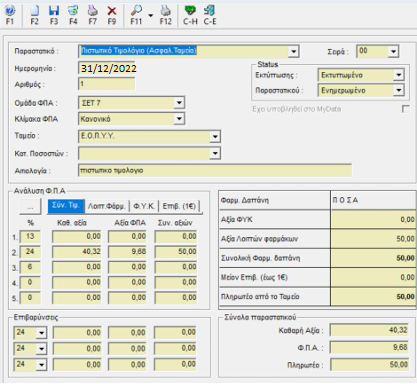This screenshot has height=384, width=417.
Task: Switch to the Λοιπ.Φάρμ. tab
Action: 106,206
